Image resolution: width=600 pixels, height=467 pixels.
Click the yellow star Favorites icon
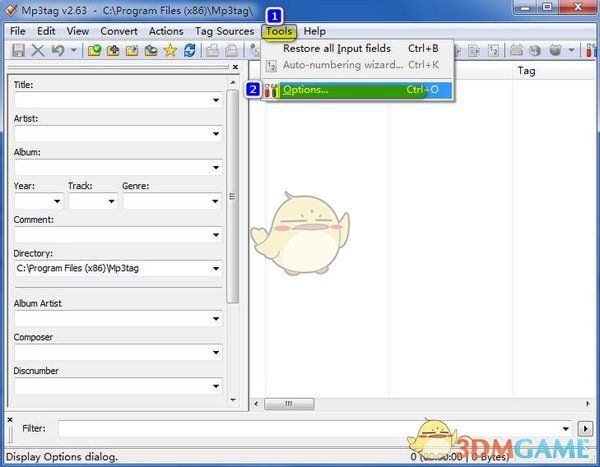pyautogui.click(x=170, y=50)
